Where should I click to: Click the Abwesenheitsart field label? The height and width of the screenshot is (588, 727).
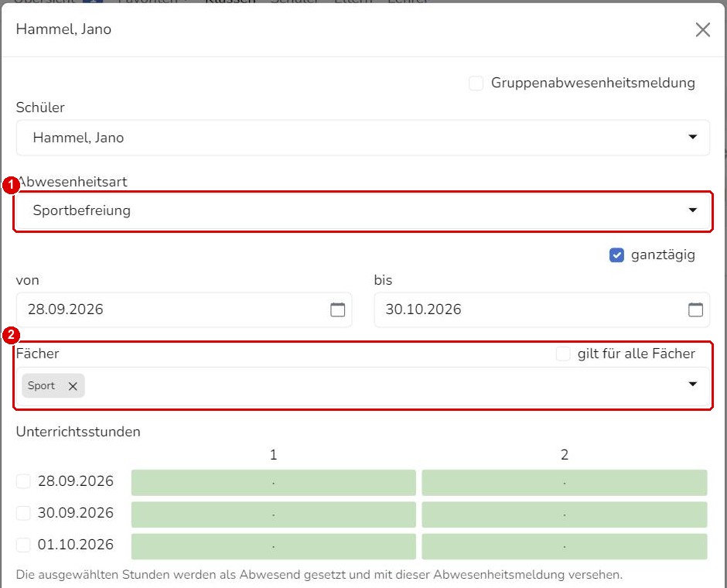click(72, 182)
